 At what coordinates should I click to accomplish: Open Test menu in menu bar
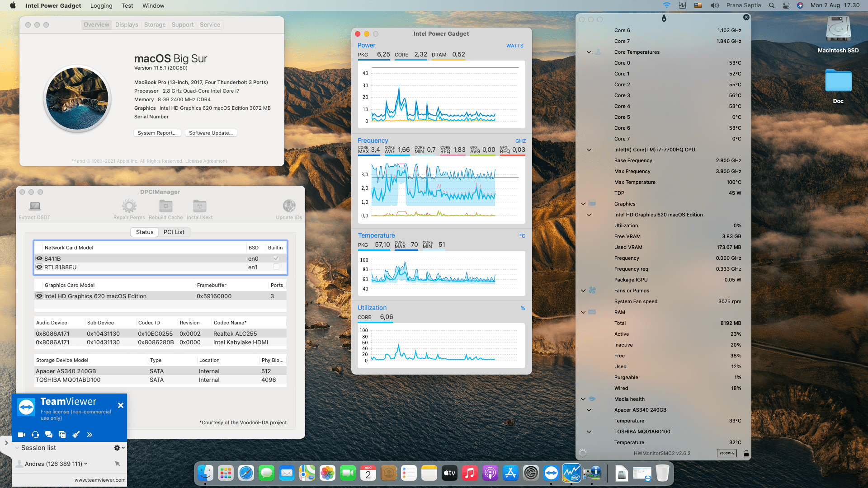[127, 5]
